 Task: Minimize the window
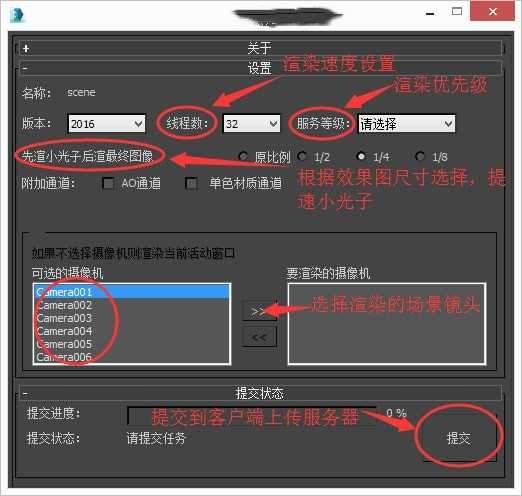(430, 13)
